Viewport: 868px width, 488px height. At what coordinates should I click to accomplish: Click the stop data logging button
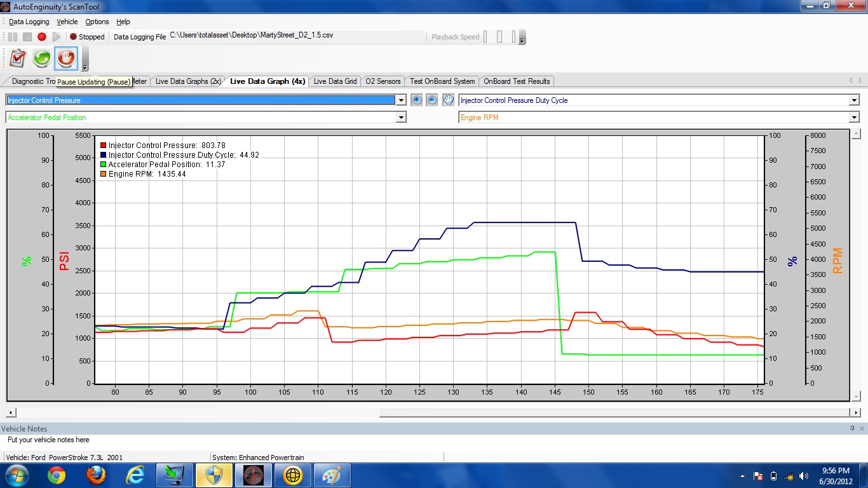[27, 37]
